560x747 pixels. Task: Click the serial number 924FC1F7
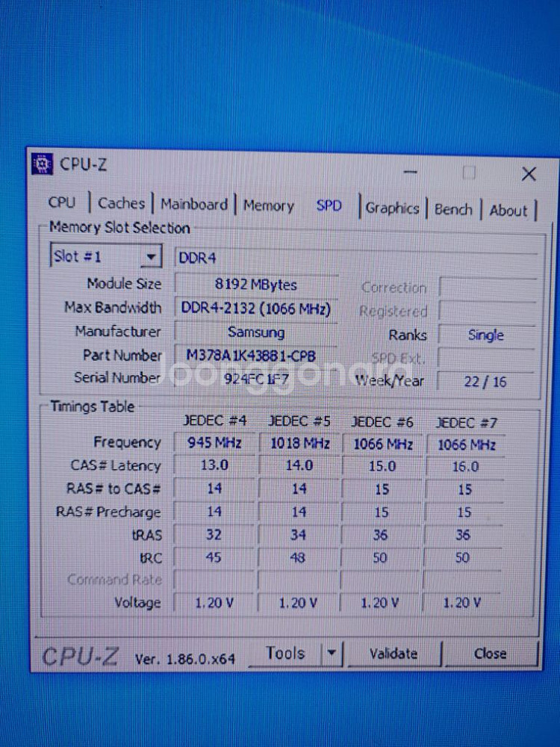pos(255,379)
